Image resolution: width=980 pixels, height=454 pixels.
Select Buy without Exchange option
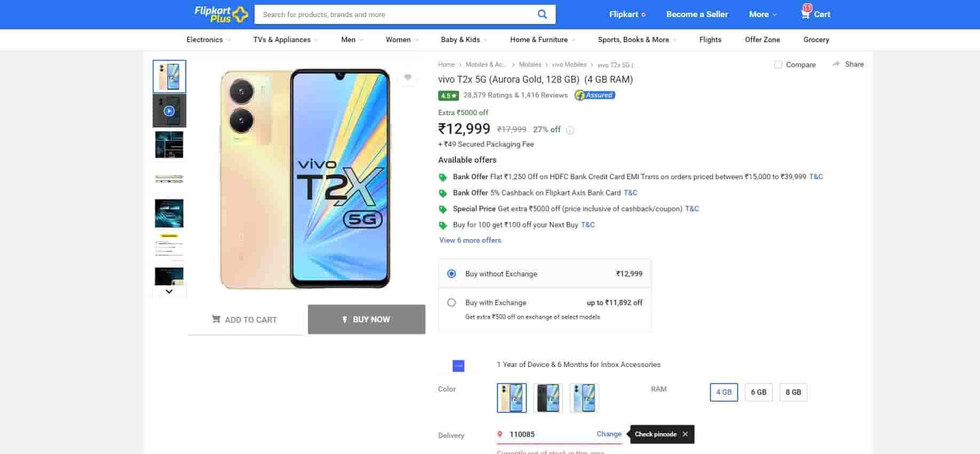tap(452, 274)
